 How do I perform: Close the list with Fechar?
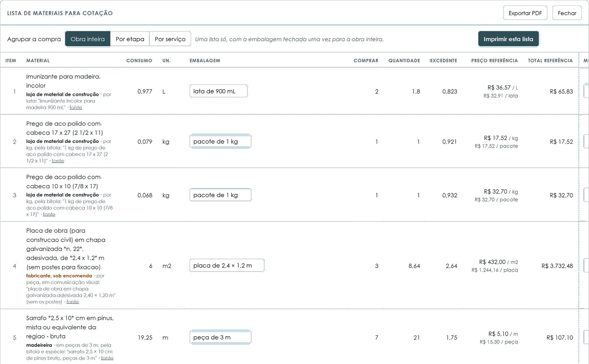point(567,13)
